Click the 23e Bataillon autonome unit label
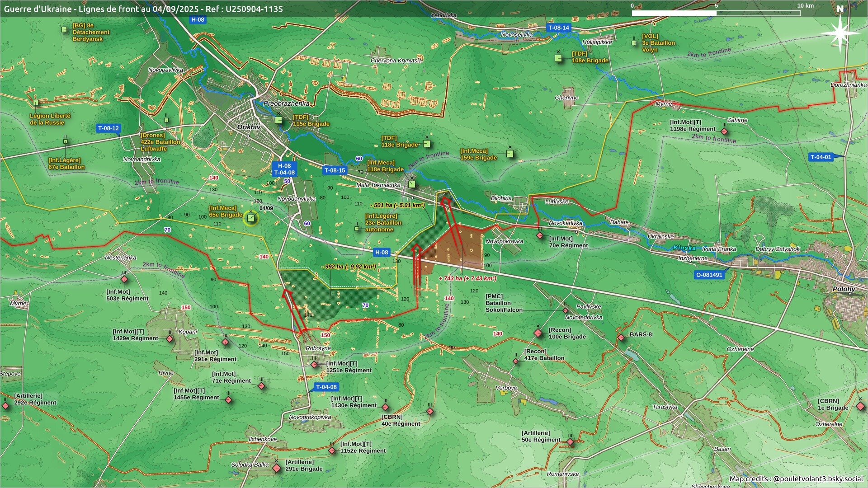This screenshot has height=488, width=868. (383, 223)
